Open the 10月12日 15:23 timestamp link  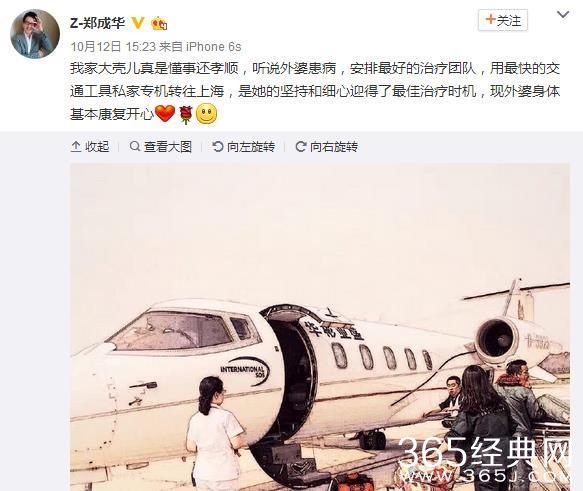tap(113, 47)
